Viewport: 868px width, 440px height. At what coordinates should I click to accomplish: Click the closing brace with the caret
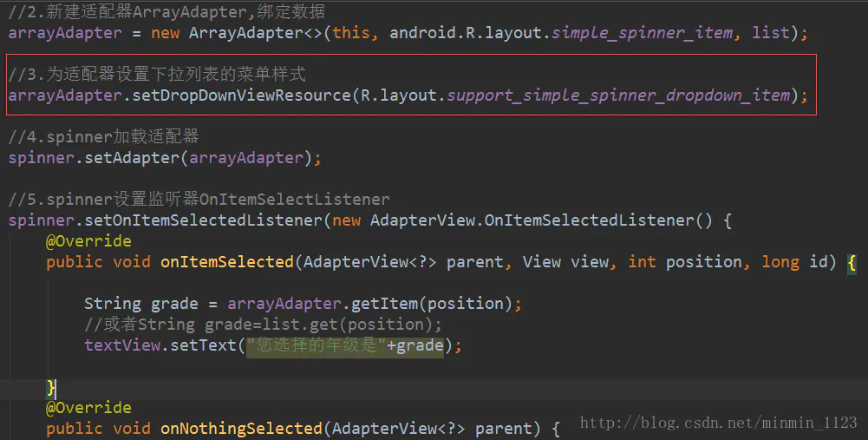coord(51,387)
